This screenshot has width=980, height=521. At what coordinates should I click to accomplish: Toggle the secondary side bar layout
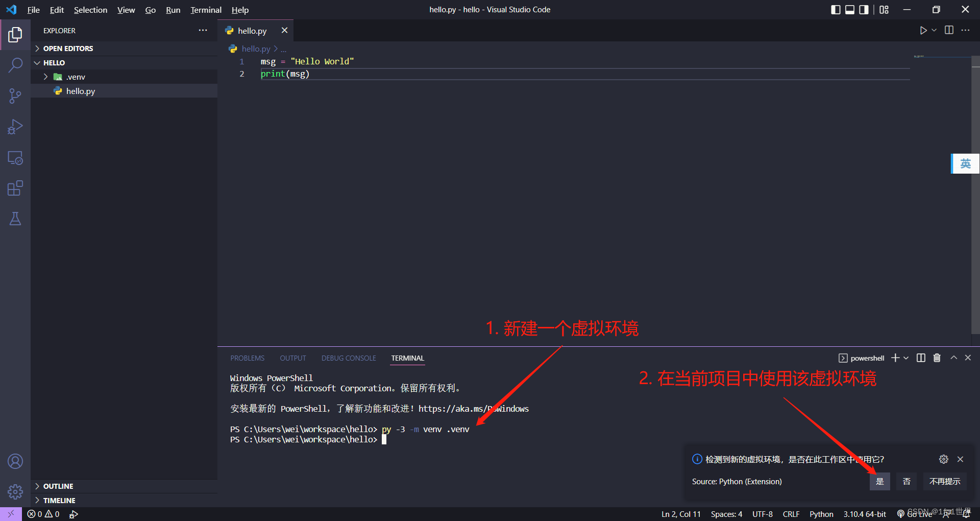pyautogui.click(x=864, y=10)
